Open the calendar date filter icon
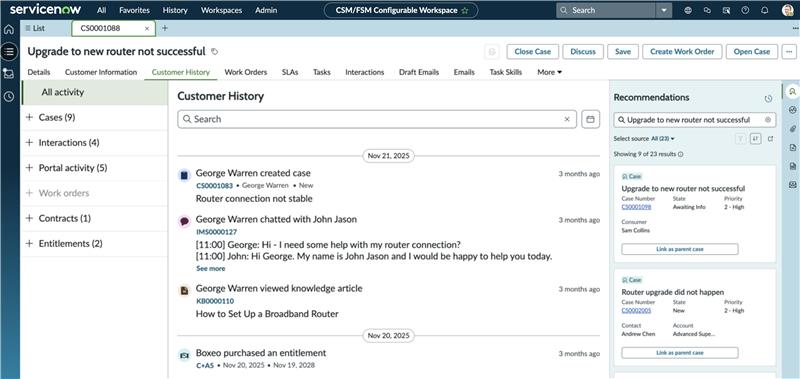 (x=590, y=119)
